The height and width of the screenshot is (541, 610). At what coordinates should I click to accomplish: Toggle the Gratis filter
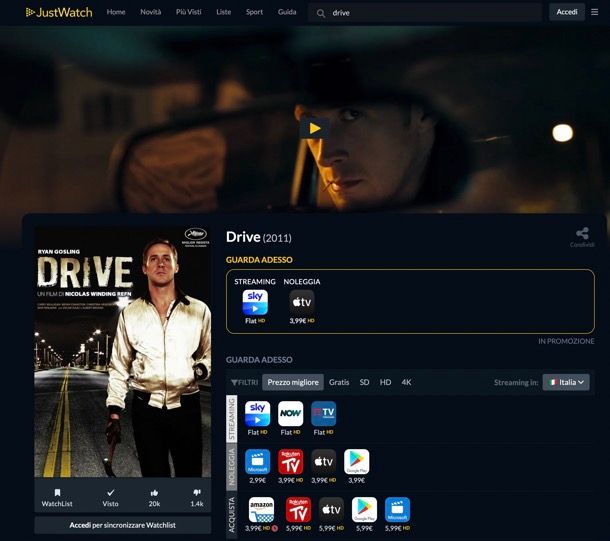coord(339,382)
